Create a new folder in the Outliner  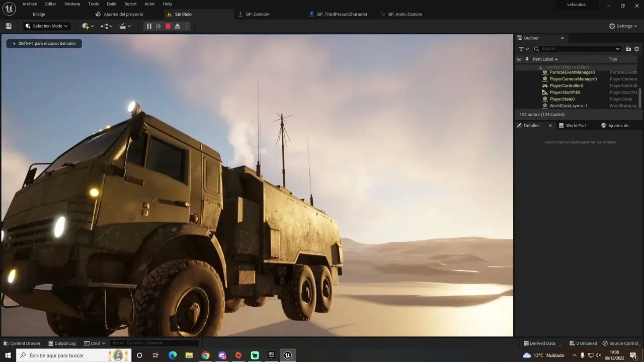click(628, 49)
